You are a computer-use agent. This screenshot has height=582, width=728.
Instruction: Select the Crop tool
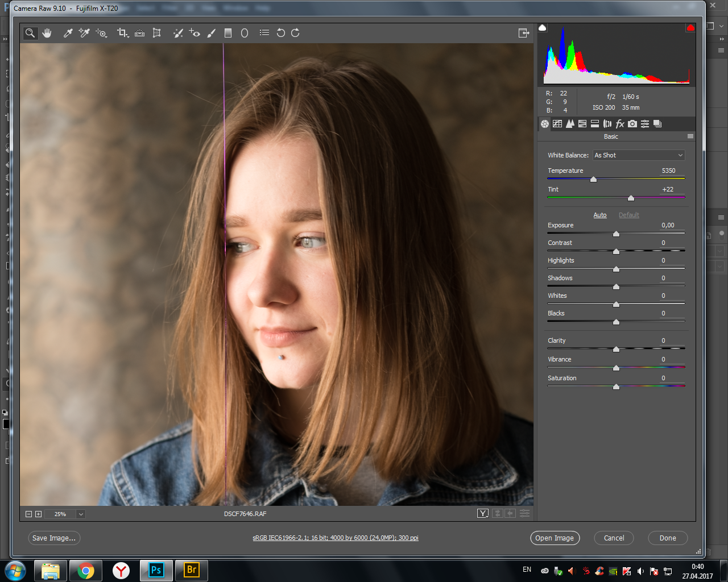pos(123,33)
